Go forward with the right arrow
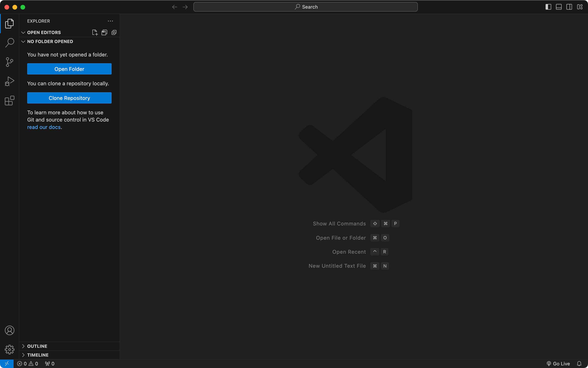The image size is (588, 368). click(185, 7)
